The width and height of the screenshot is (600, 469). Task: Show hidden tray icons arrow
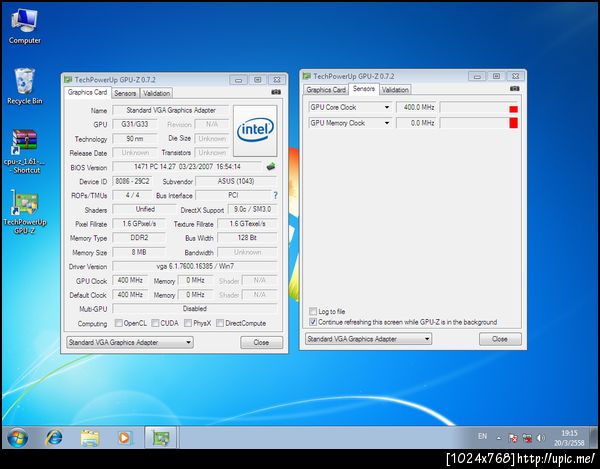pyautogui.click(x=499, y=438)
